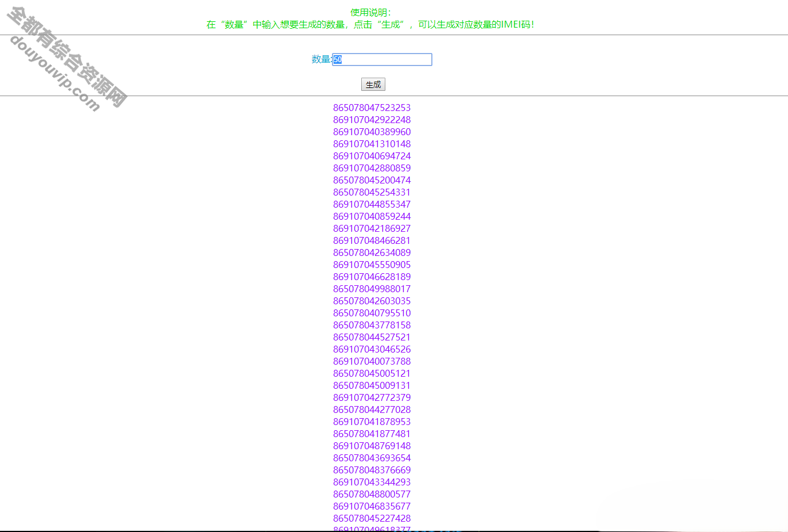Select IMEI 869107042772379

pos(372,397)
